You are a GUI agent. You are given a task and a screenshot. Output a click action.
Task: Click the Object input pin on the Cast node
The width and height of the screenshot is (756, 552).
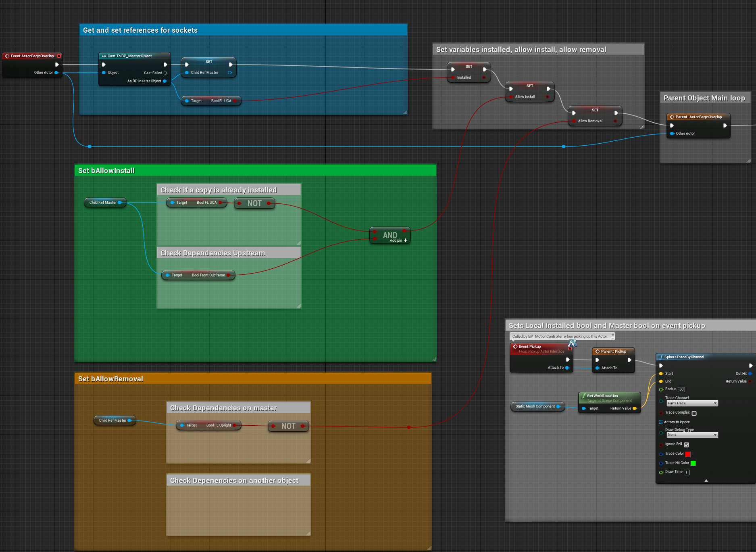[104, 73]
